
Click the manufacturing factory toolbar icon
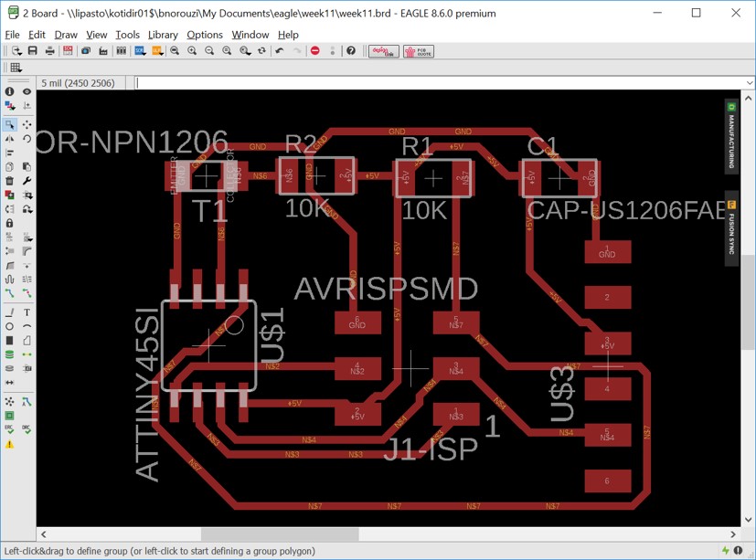(x=103, y=50)
